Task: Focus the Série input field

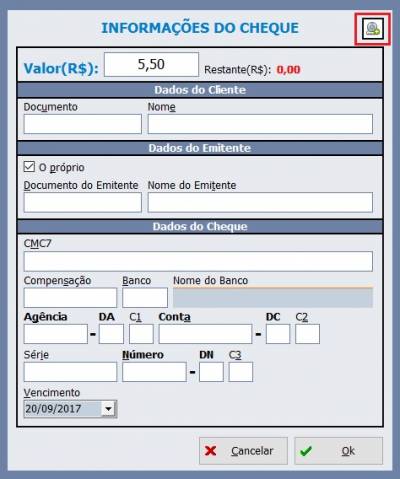Action: tap(70, 372)
